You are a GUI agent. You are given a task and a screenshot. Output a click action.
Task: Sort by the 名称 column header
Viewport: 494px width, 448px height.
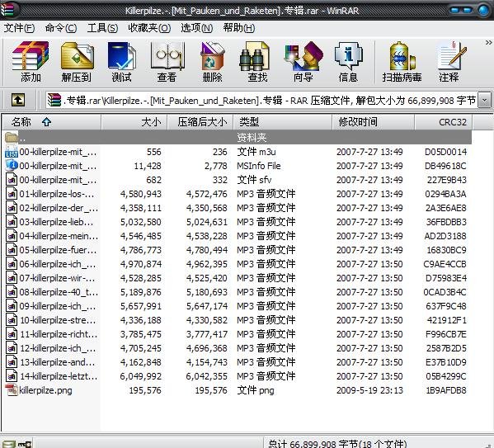pyautogui.click(x=51, y=122)
